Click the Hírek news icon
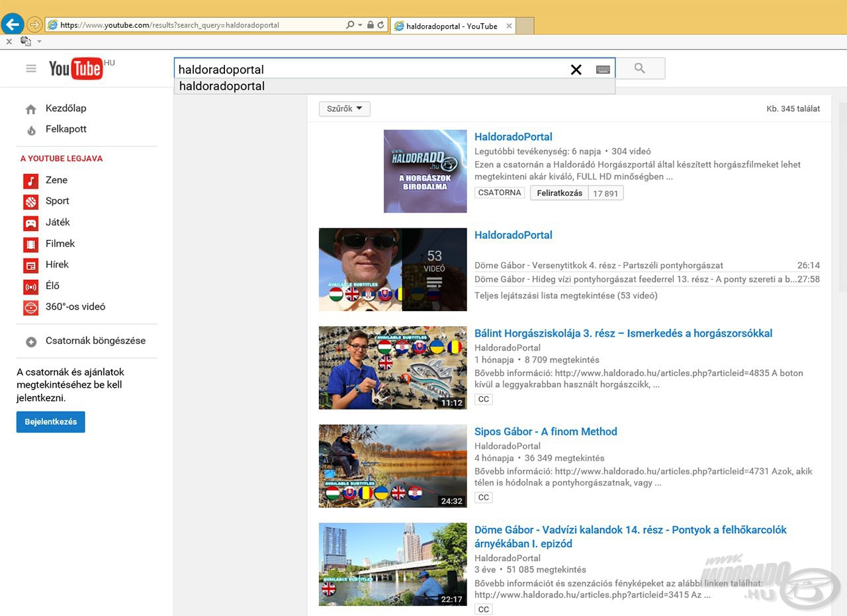 [x=31, y=265]
